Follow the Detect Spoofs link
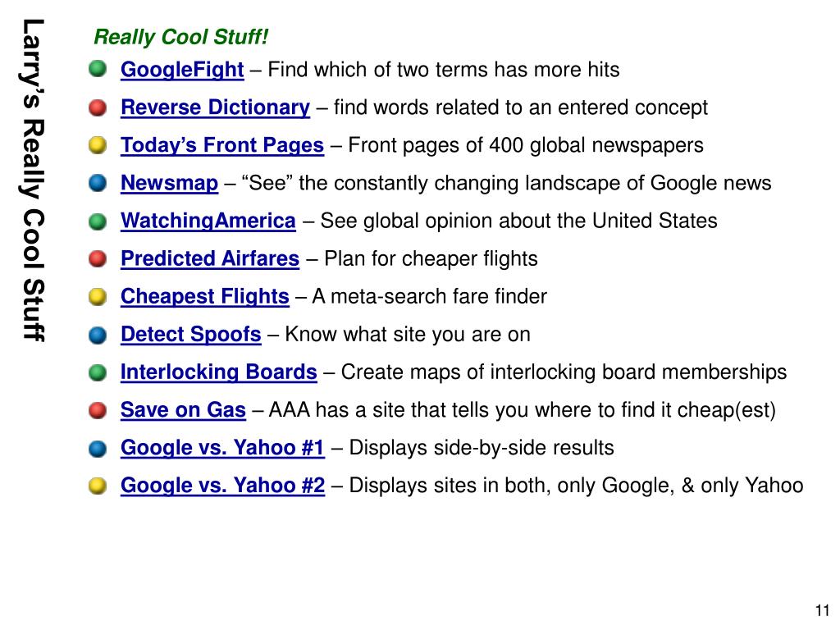The image size is (840, 630). coord(190,335)
